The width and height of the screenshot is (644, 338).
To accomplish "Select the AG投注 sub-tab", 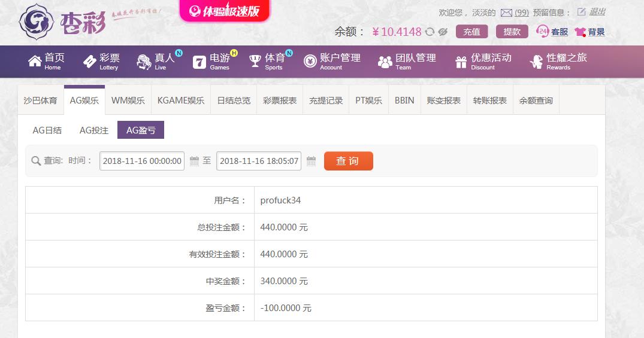I will [94, 130].
